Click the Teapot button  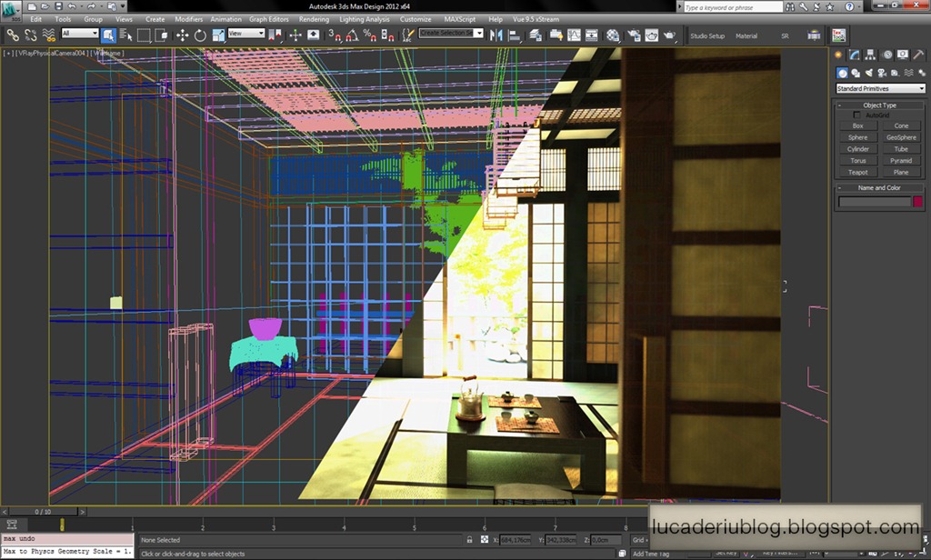858,172
